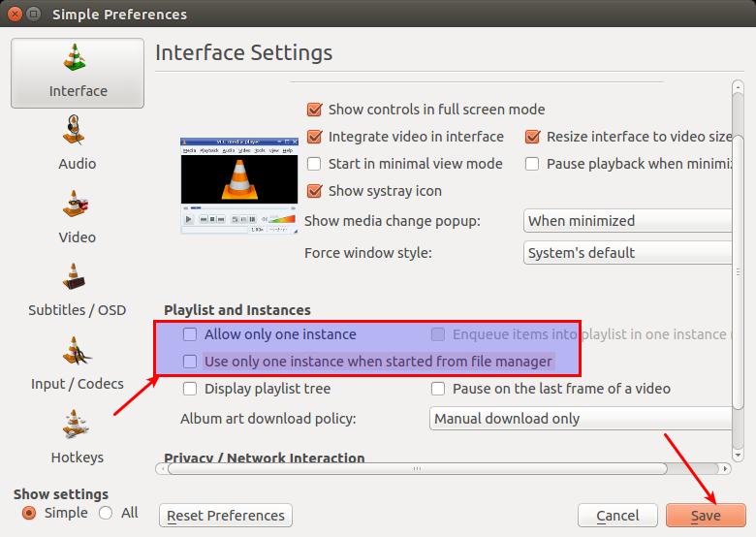
Task: Enable Start in minimal view mode
Action: pyautogui.click(x=314, y=164)
